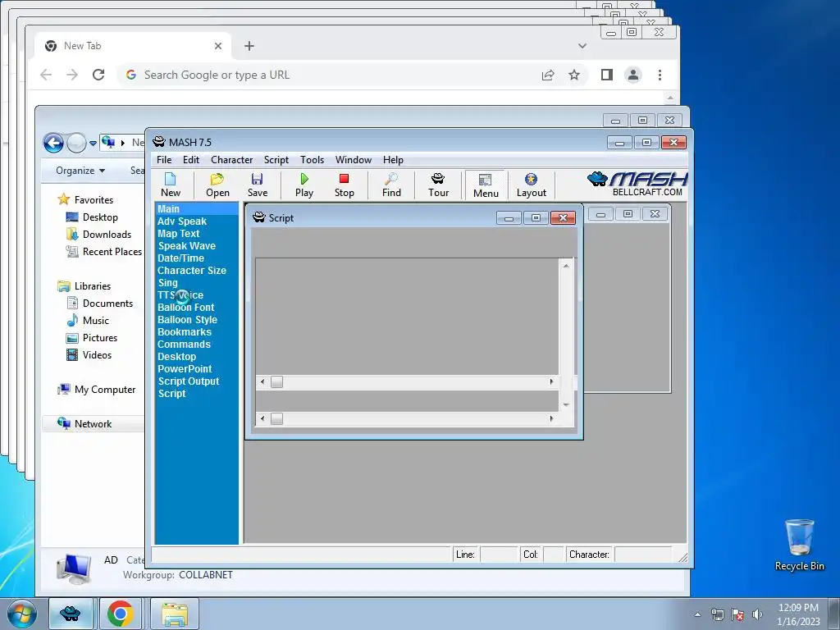The width and height of the screenshot is (840, 630).
Task: Select Sing in side menu
Action: click(x=167, y=283)
